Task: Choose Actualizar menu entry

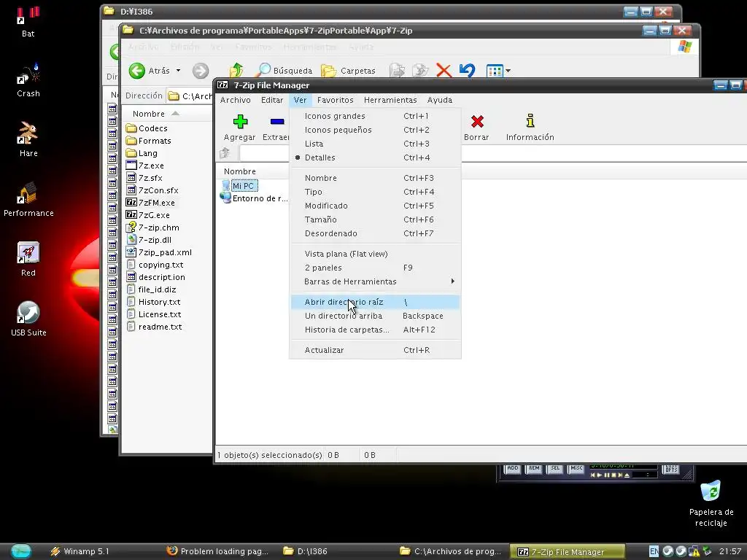Action: coord(376,350)
